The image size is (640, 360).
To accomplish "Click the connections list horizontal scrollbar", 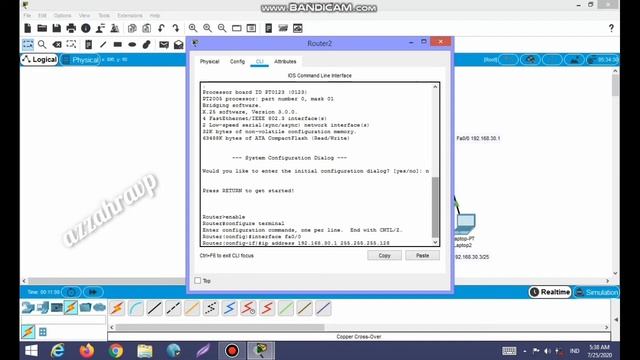I will click(x=220, y=327).
